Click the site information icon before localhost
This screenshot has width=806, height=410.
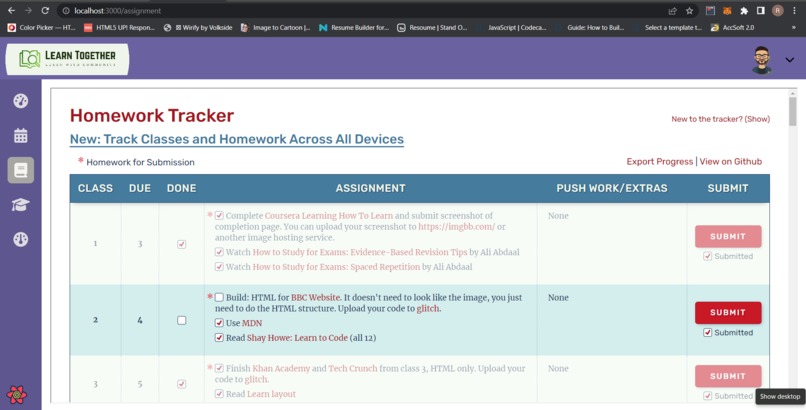tap(66, 11)
